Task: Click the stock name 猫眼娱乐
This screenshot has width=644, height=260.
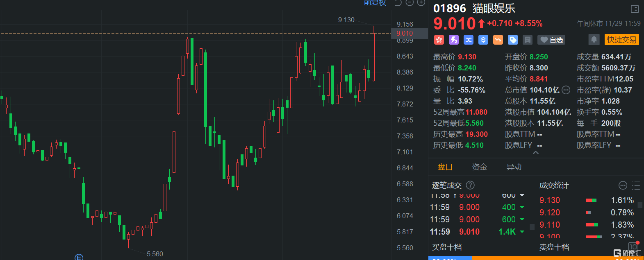Action: point(494,9)
